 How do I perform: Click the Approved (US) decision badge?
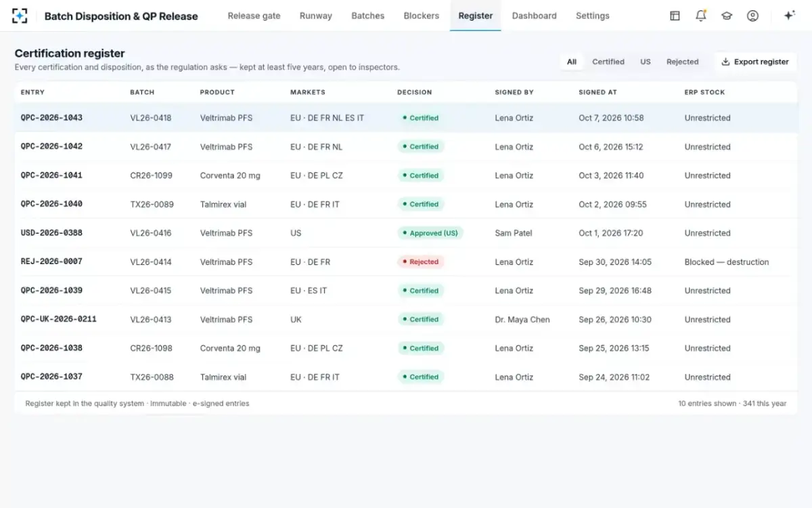pos(430,233)
